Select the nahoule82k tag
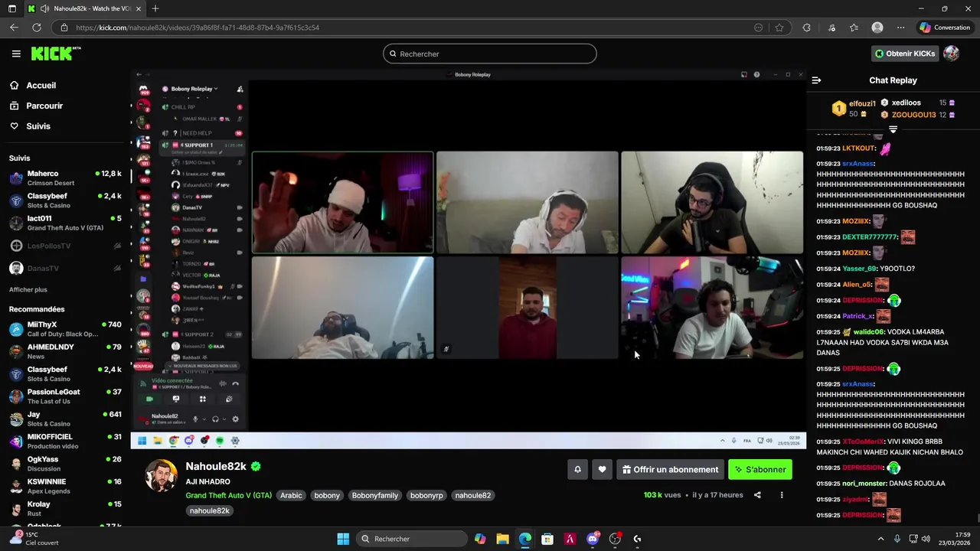Image resolution: width=980 pixels, height=551 pixels. (209, 510)
